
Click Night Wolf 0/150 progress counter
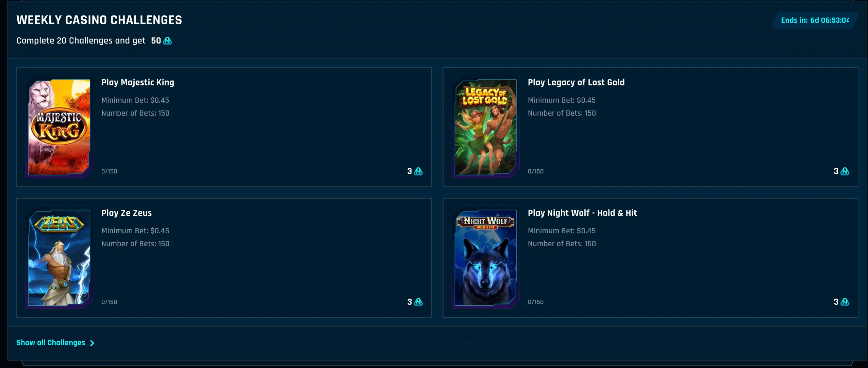tap(536, 302)
